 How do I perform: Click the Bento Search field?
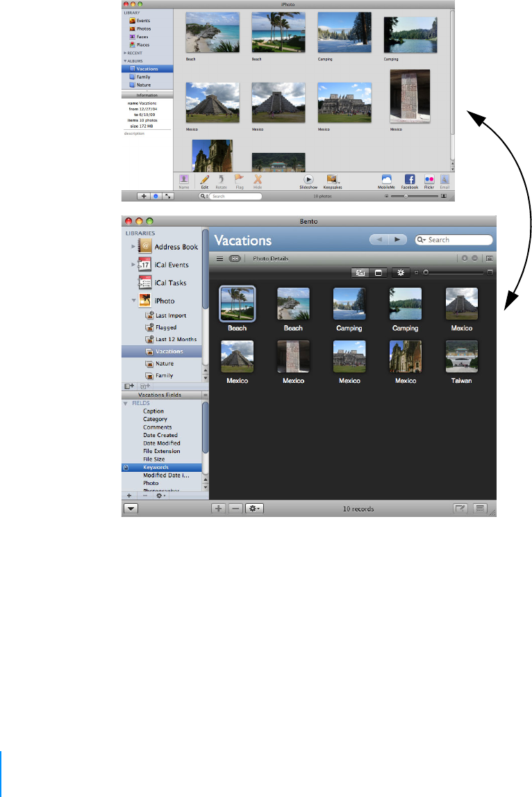click(x=454, y=240)
